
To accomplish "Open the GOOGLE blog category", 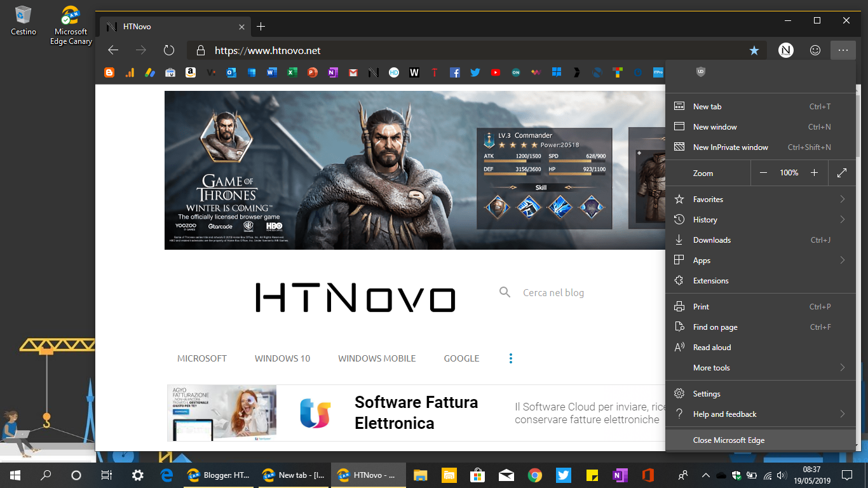I will 462,358.
